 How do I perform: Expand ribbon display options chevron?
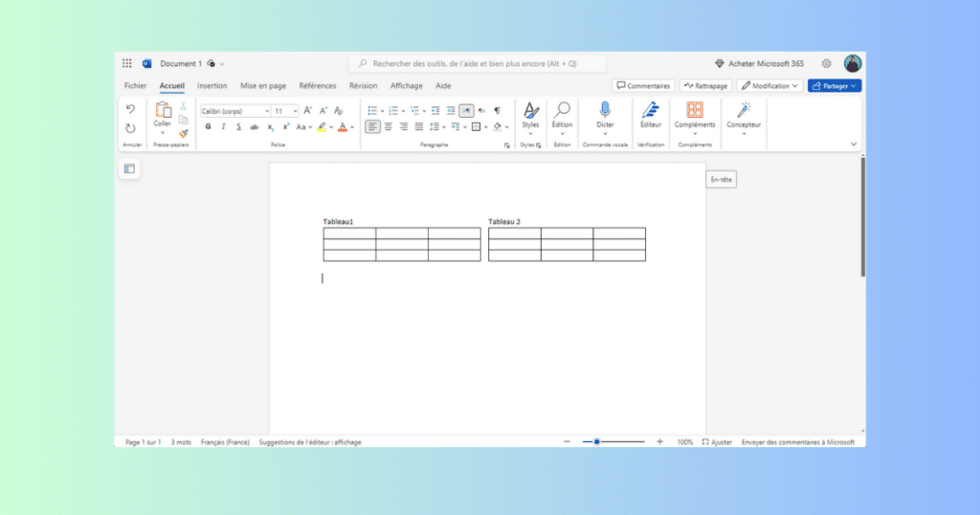[x=854, y=145]
